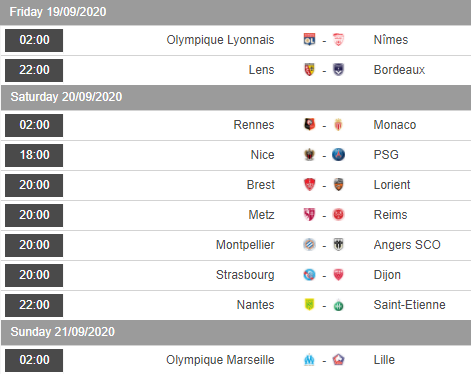Click the 22:00 Nantes kickoff time box
The image size is (471, 374).
(x=34, y=305)
